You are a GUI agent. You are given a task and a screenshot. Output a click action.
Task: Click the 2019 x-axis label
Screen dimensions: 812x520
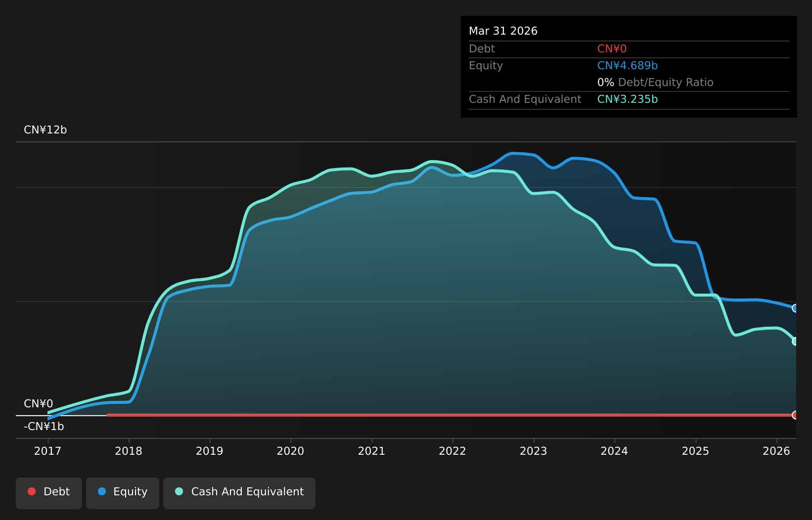pyautogui.click(x=210, y=451)
